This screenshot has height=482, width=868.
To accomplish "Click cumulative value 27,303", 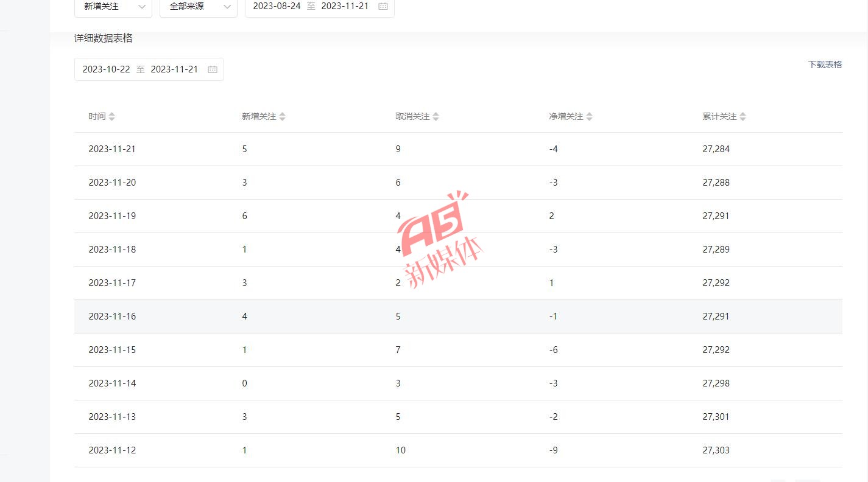I will point(716,450).
